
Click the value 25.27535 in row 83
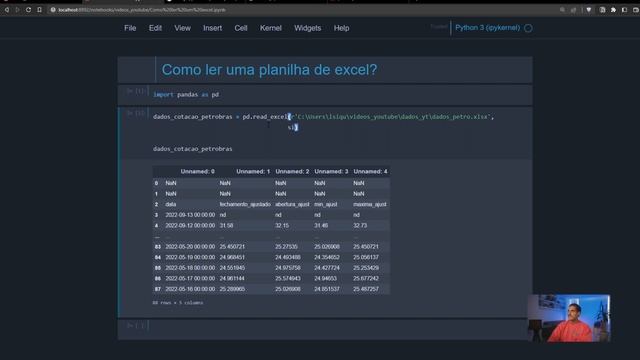286,247
